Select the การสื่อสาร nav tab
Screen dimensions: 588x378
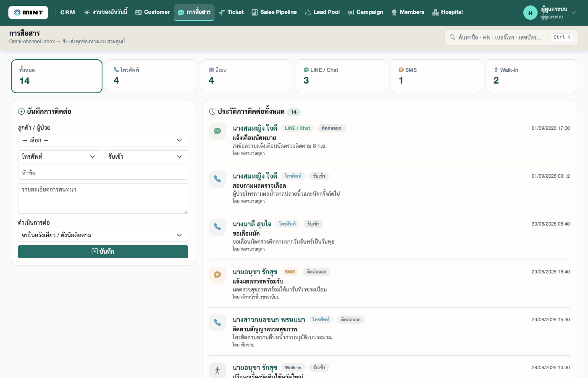tap(194, 12)
